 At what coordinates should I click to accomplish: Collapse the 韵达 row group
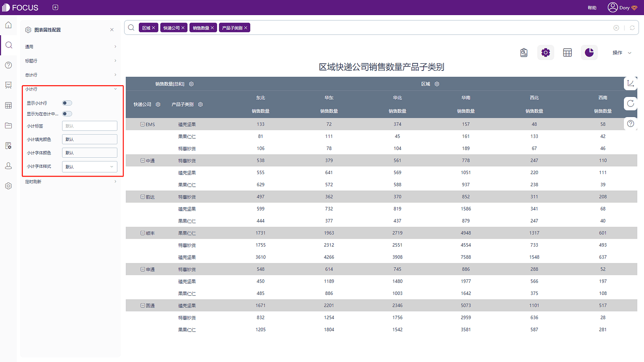[143, 197]
